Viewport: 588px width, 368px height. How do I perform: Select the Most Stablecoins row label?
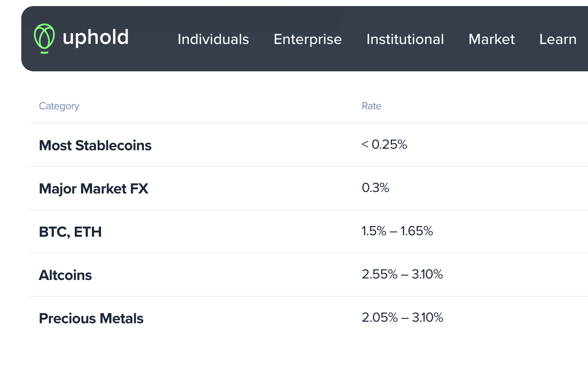point(95,145)
